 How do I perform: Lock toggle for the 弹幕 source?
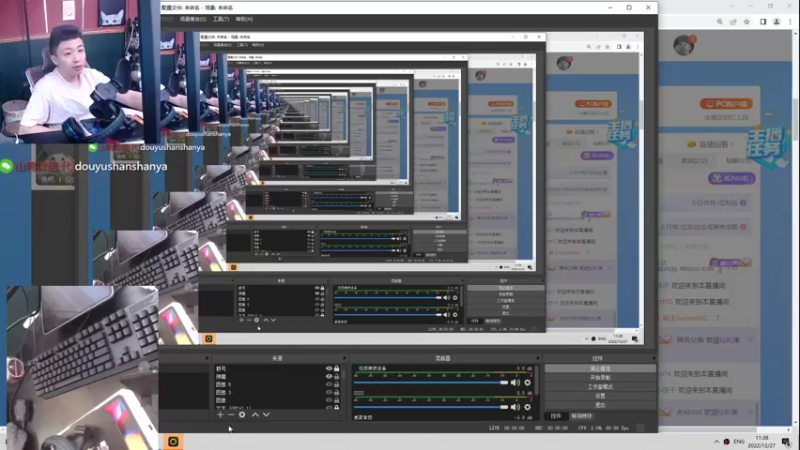[336, 377]
